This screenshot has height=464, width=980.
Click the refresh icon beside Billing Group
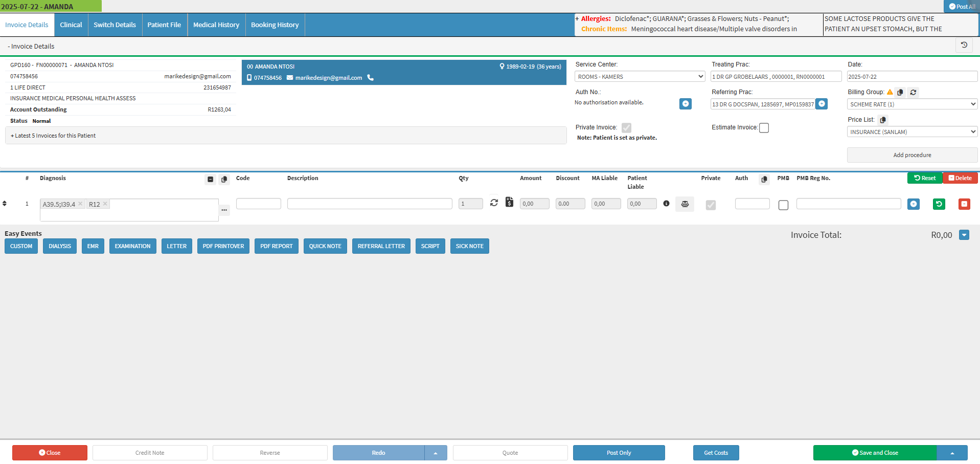coord(913,93)
